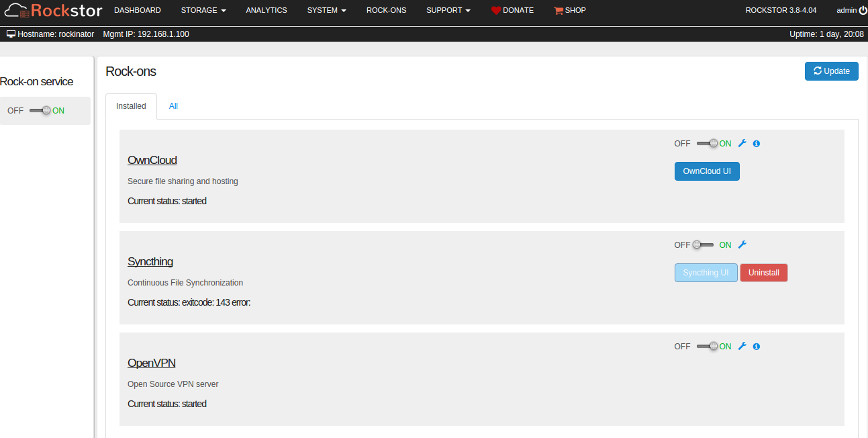
Task: Select the DASHBOARD menu item
Action: pyautogui.click(x=137, y=10)
